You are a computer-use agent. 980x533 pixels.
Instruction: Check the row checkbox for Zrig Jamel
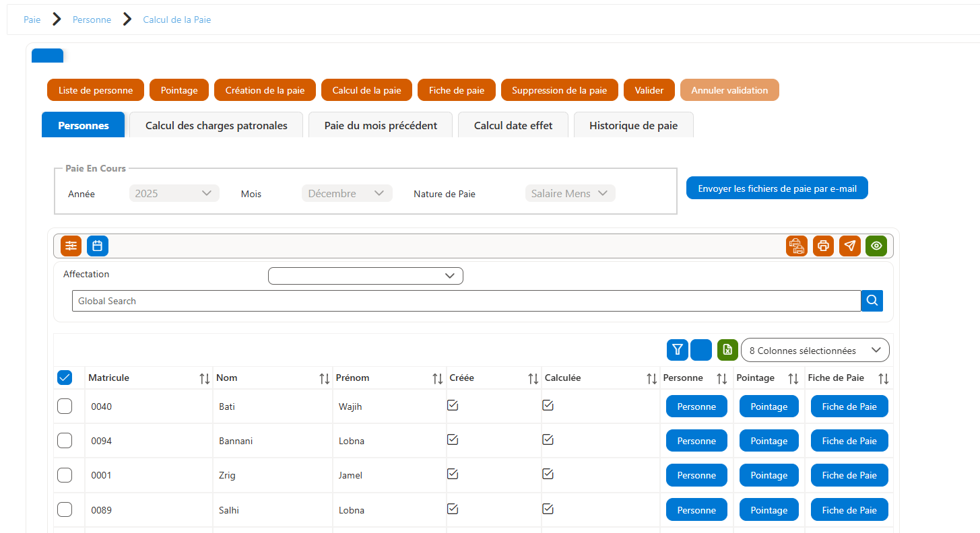(65, 475)
